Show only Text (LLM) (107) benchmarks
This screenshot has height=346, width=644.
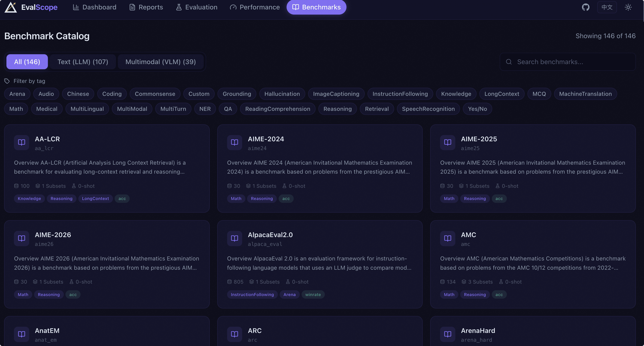pyautogui.click(x=83, y=62)
